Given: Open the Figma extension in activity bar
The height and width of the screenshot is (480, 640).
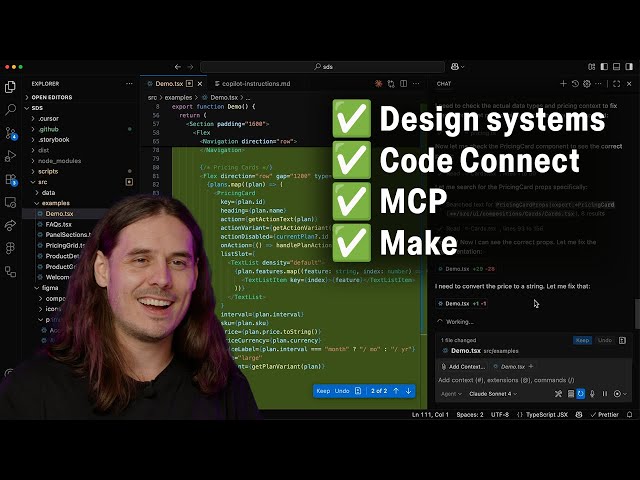Looking at the screenshot, I should [10, 248].
